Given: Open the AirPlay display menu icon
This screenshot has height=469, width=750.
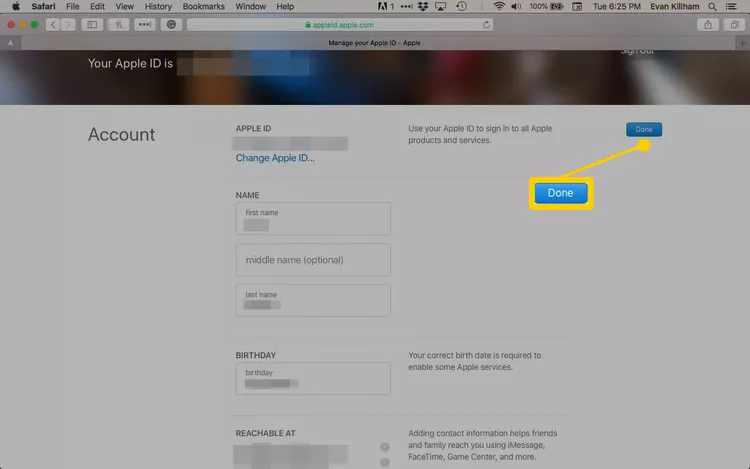Looking at the screenshot, I should pyautogui.click(x=441, y=6).
